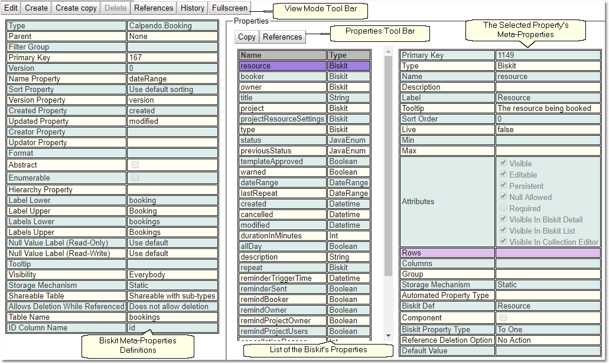Select the booker property in the list
Viewport: 609px width, 364px height.
pos(283,77)
